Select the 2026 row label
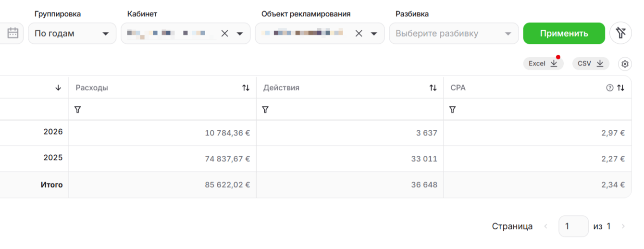 pyautogui.click(x=53, y=131)
